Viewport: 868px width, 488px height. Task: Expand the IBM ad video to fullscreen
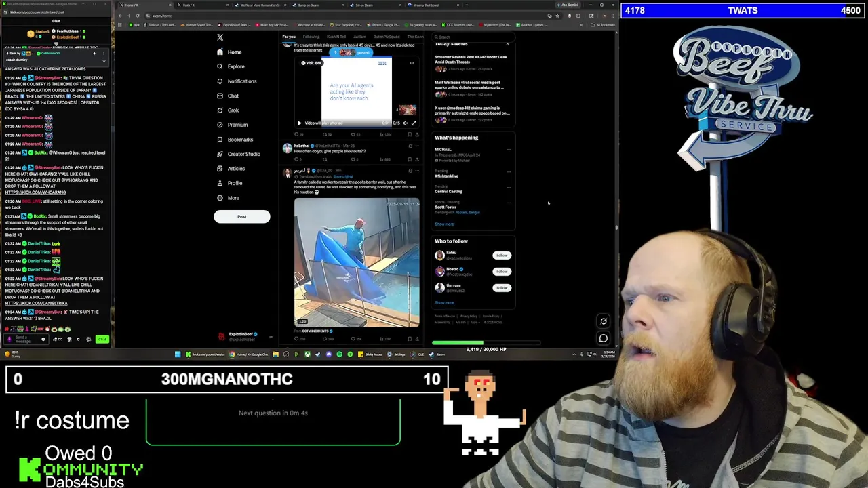click(414, 123)
